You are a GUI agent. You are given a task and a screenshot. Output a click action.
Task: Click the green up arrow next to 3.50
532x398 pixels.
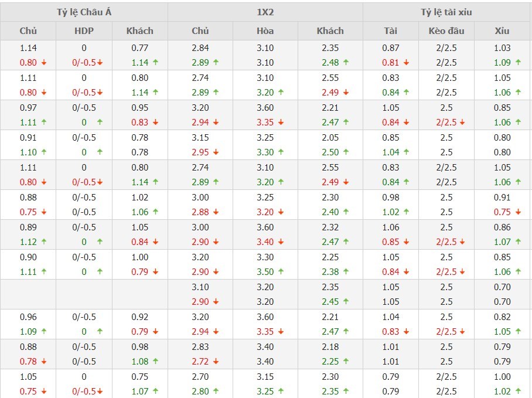tap(281, 271)
